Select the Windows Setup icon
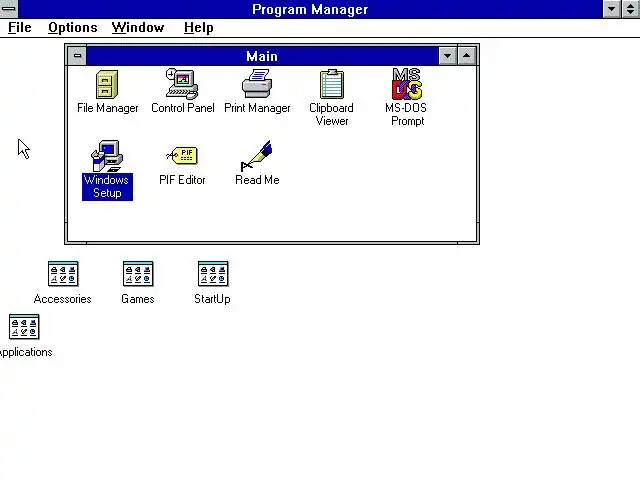 107,156
